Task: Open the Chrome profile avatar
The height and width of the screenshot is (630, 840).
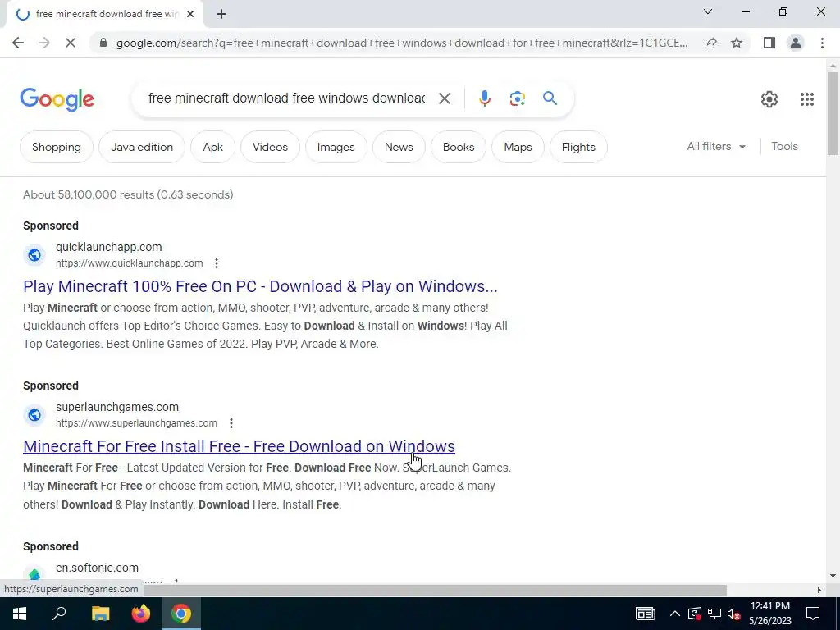Action: click(796, 43)
